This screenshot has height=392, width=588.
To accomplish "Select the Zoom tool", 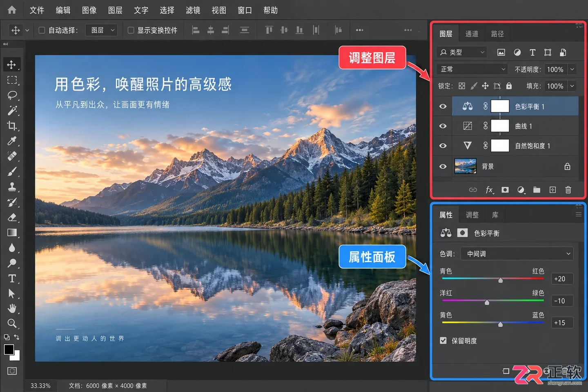I will tap(12, 323).
